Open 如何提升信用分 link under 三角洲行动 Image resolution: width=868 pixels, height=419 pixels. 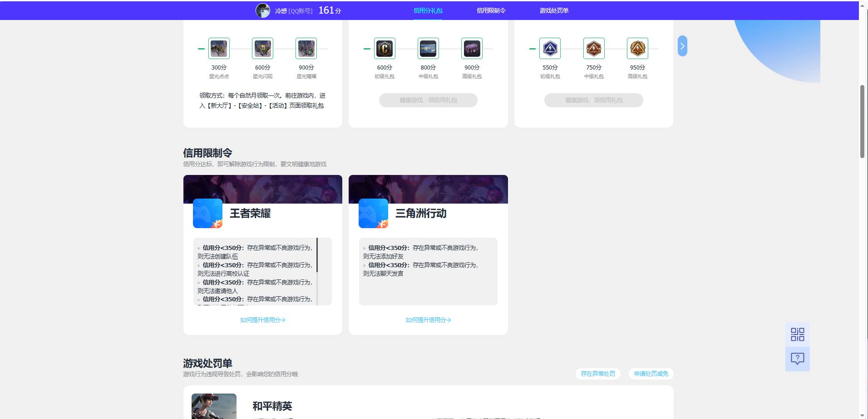[428, 320]
